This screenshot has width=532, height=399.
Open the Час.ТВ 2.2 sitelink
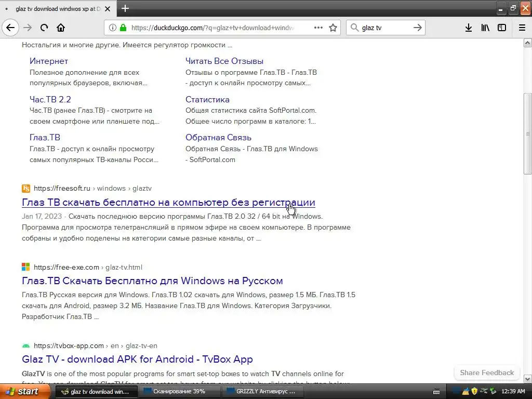[x=50, y=99]
